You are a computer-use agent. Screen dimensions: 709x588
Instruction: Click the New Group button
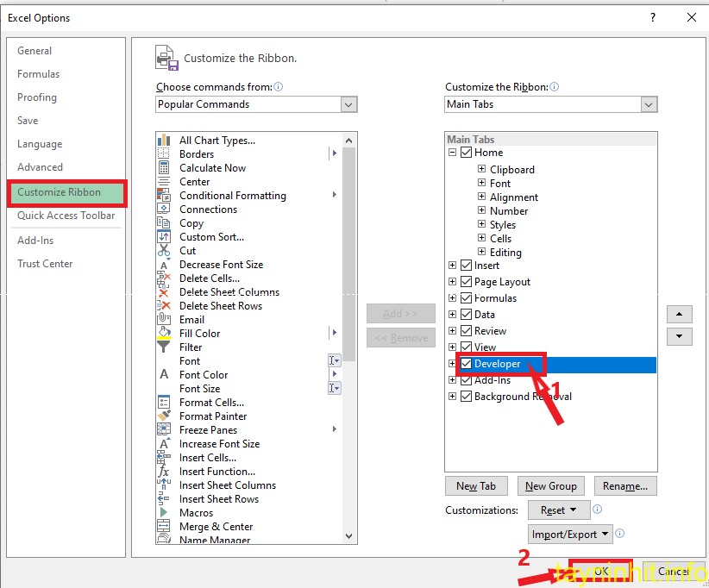point(550,486)
